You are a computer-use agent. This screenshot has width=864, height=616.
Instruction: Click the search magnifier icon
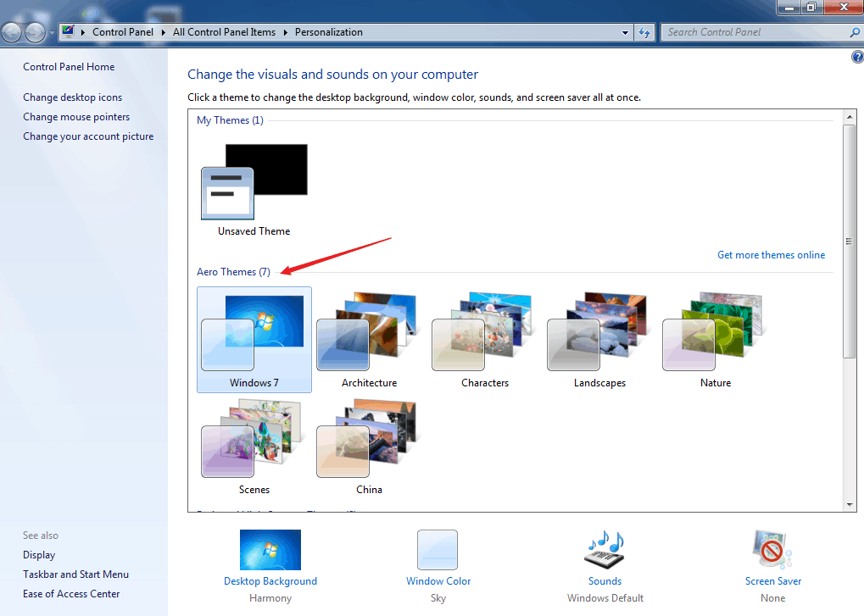click(855, 32)
